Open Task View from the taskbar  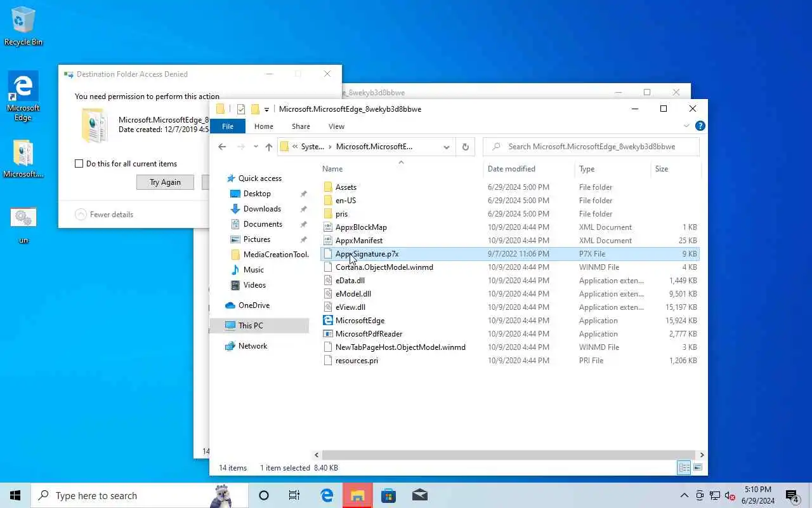294,495
